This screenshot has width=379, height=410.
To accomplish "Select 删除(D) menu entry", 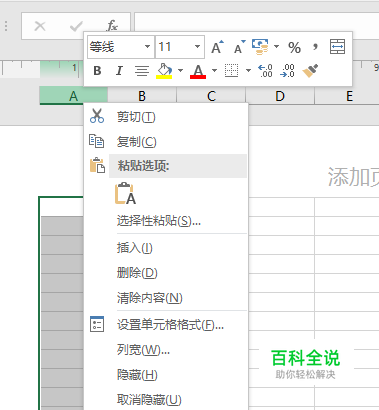I will (x=166, y=273).
